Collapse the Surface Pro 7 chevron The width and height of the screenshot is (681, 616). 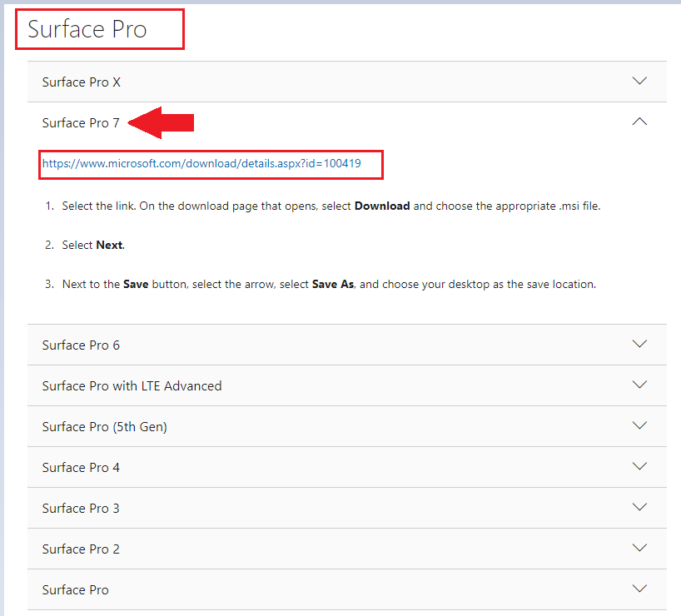(x=639, y=122)
